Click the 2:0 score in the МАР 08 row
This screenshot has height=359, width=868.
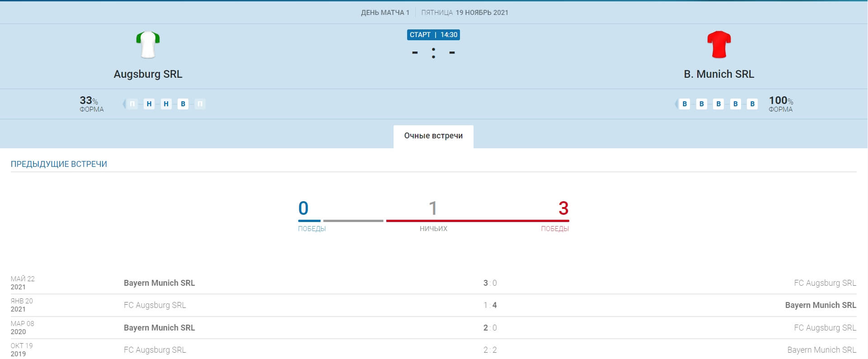490,328
